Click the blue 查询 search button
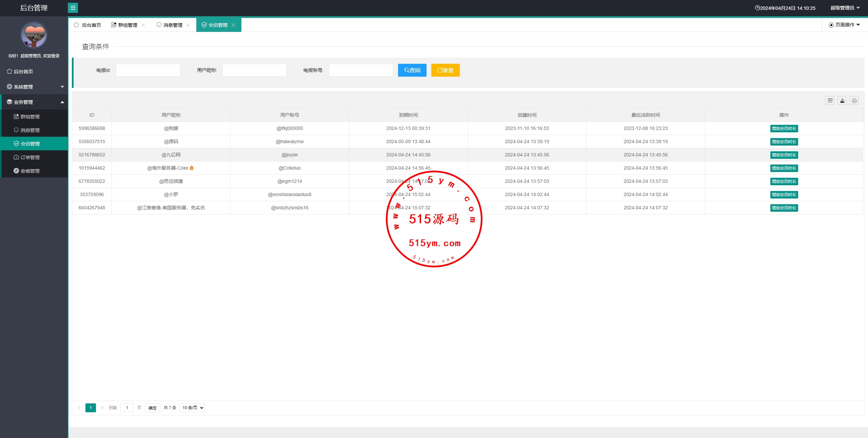868x438 pixels. [412, 70]
